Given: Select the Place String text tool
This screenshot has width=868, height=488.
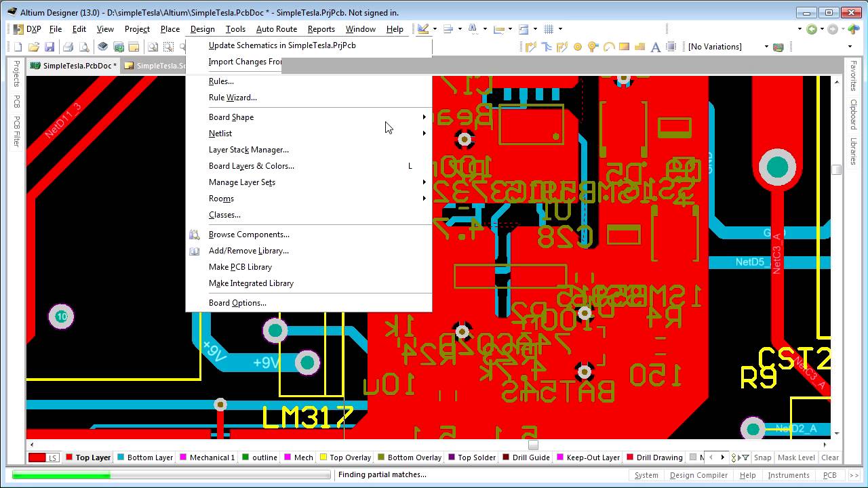Looking at the screenshot, I should click(x=656, y=47).
